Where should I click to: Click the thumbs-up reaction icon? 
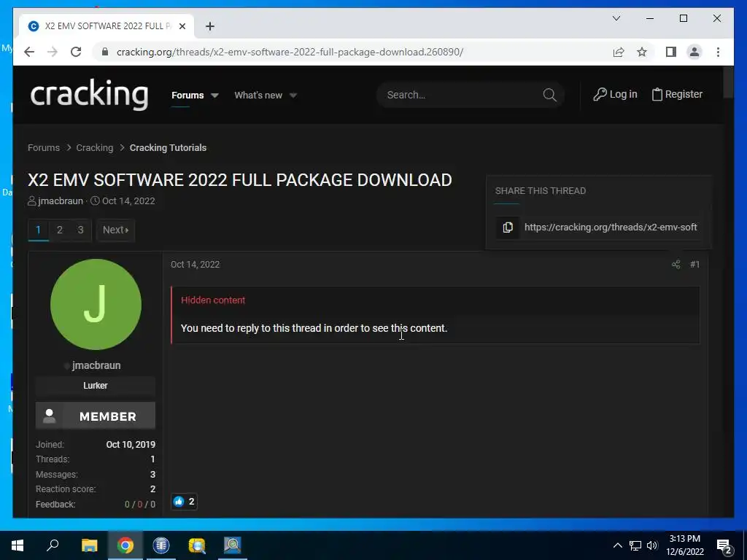point(179,502)
